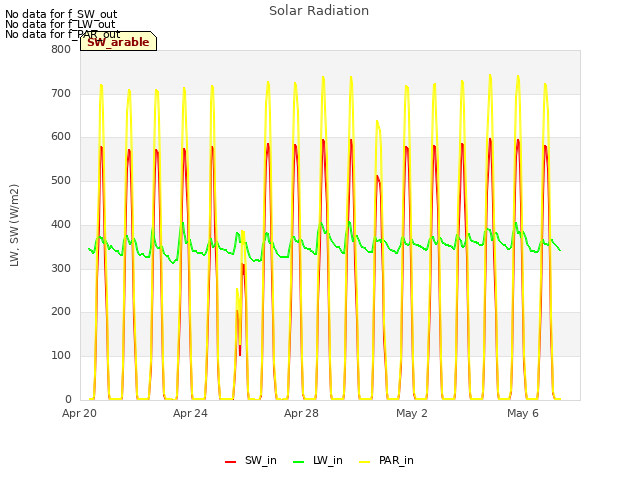Click the 300 y-axis tick label
Viewport: 640px width, 480px height.
[x=61, y=268]
